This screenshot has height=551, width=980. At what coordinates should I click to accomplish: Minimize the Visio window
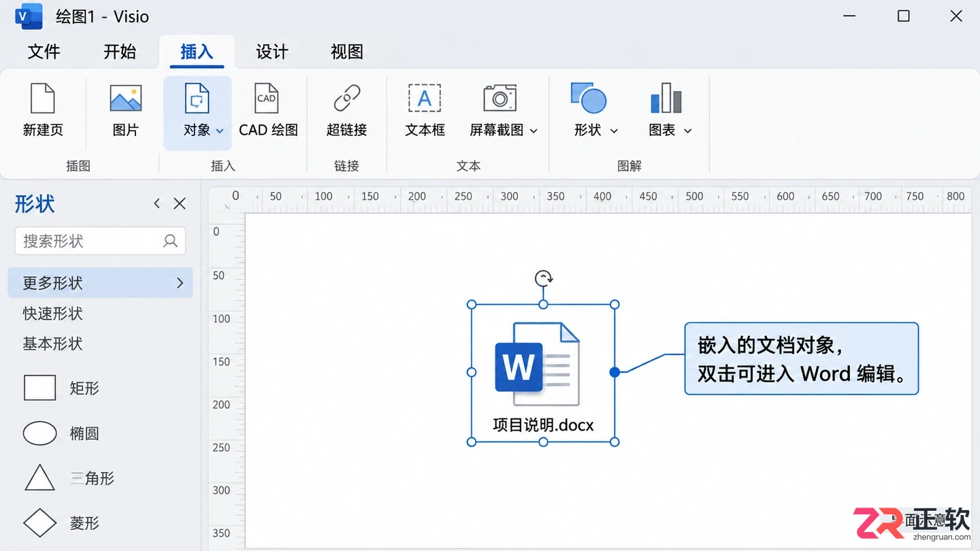coord(850,16)
